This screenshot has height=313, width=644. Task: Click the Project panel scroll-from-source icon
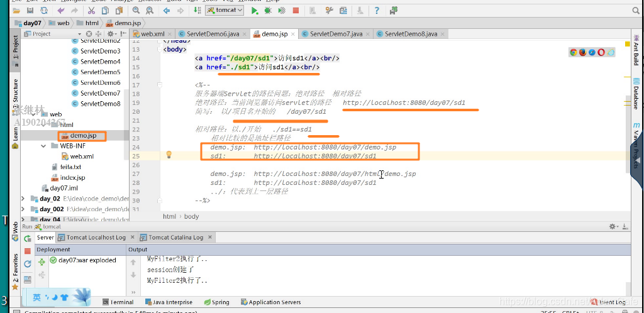pos(89,34)
